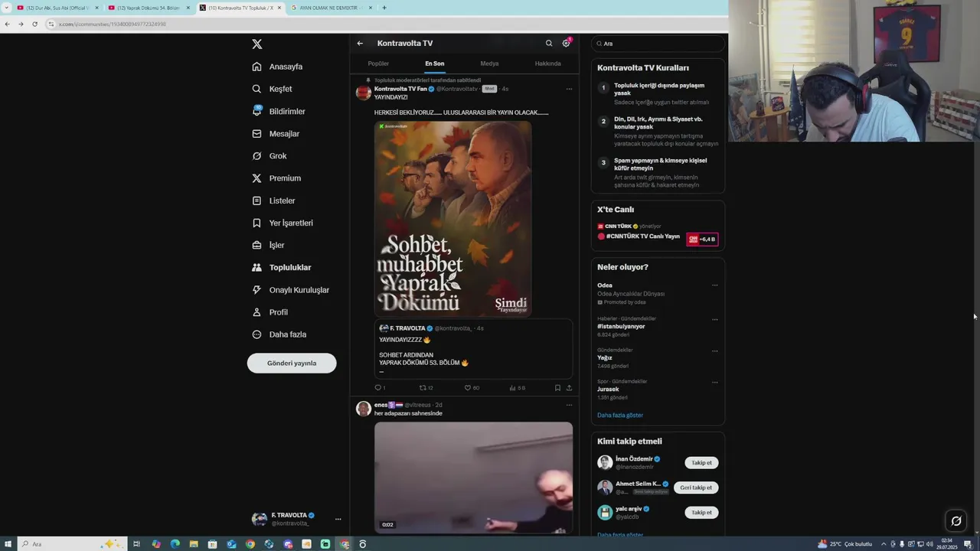The image size is (980, 551).
Task: Open İşler in the sidebar
Action: pyautogui.click(x=269, y=245)
